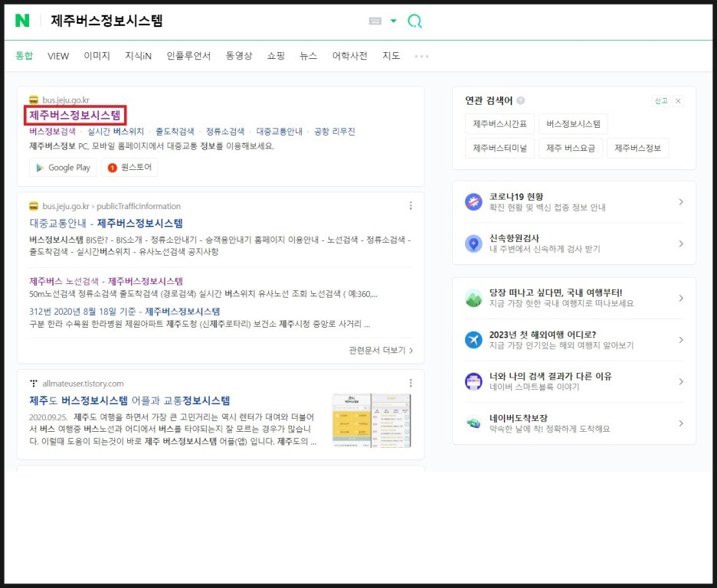Open the 어학사전 tab
Screen dimensions: 717x588
click(x=350, y=56)
